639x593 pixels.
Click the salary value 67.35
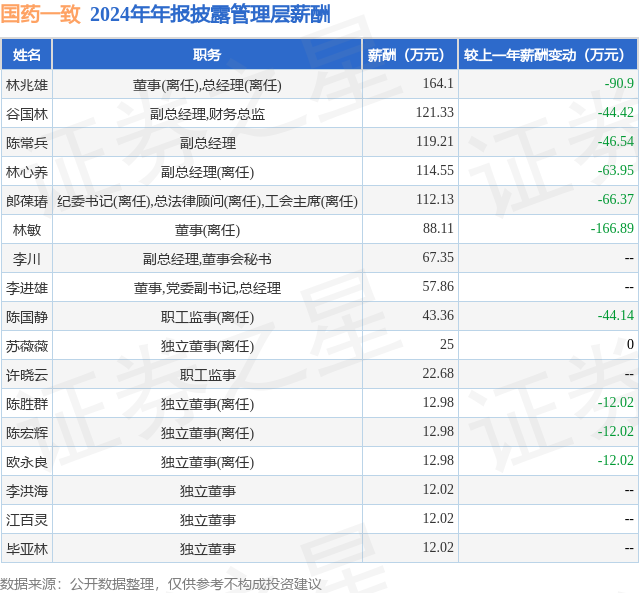pos(438,257)
